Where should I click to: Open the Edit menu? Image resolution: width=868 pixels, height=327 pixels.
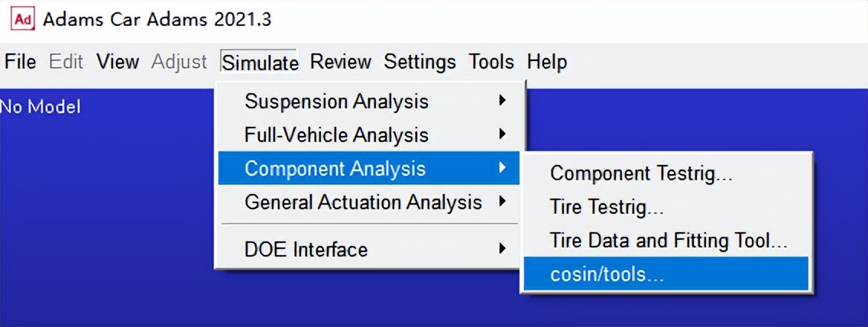click(x=66, y=62)
